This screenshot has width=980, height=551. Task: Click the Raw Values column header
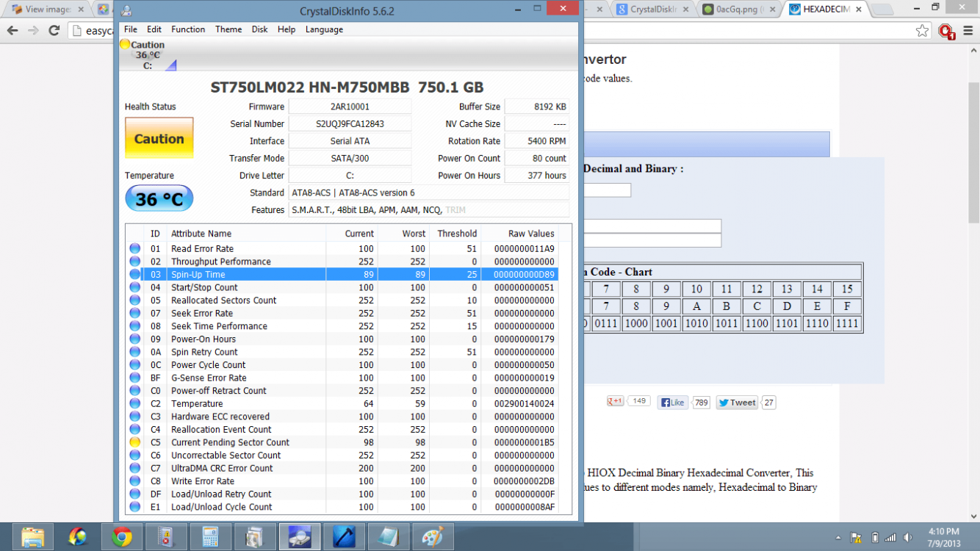531,234
